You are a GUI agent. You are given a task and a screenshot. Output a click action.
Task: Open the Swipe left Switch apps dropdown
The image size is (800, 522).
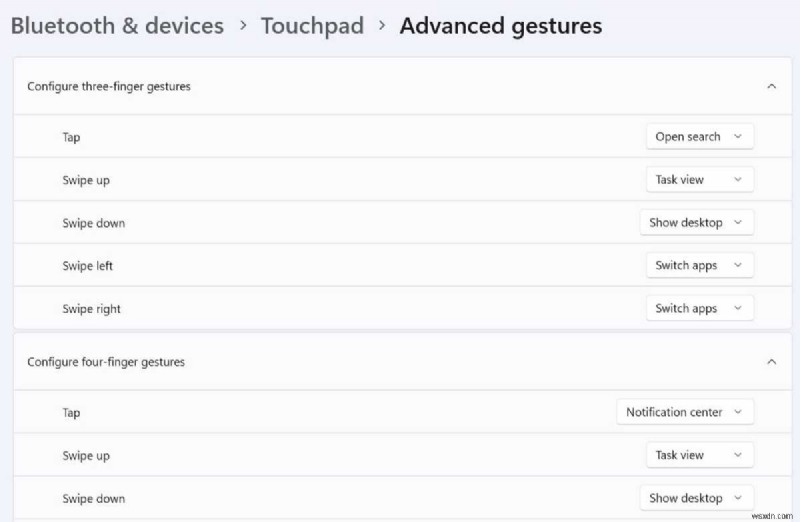[699, 266]
